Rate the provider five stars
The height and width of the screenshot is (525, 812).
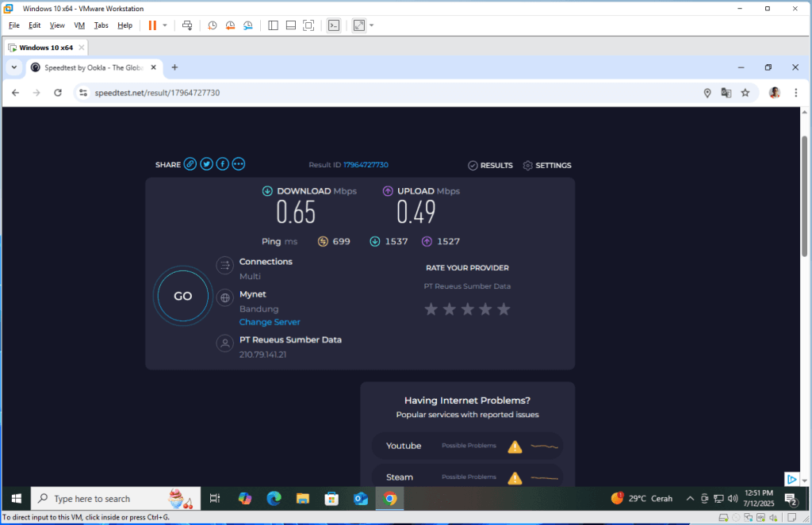[504, 309]
